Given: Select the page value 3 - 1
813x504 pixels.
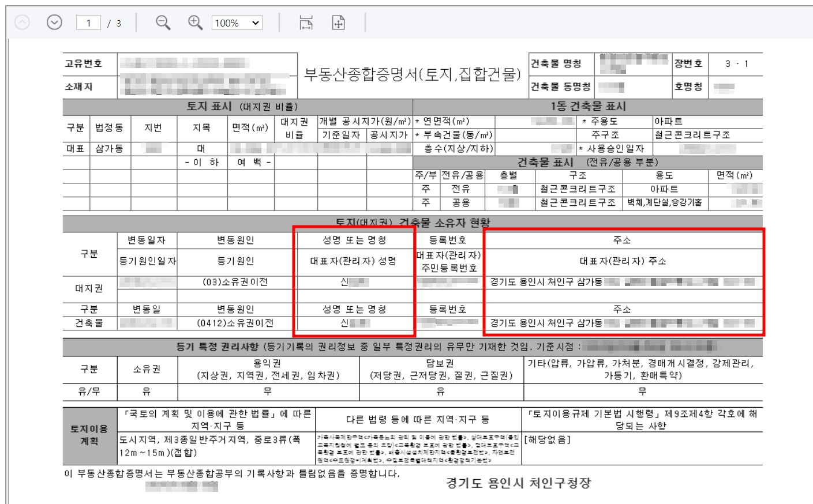Looking at the screenshot, I should coord(737,63).
